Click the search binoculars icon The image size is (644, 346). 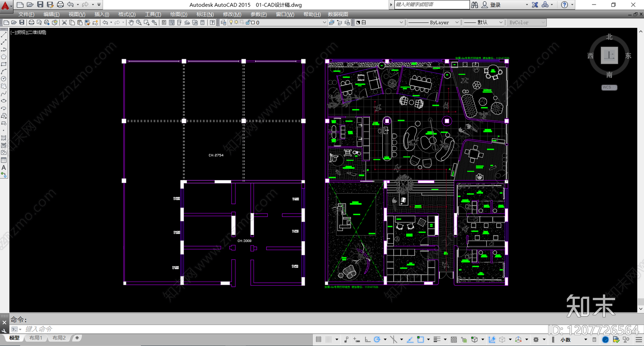pos(475,4)
